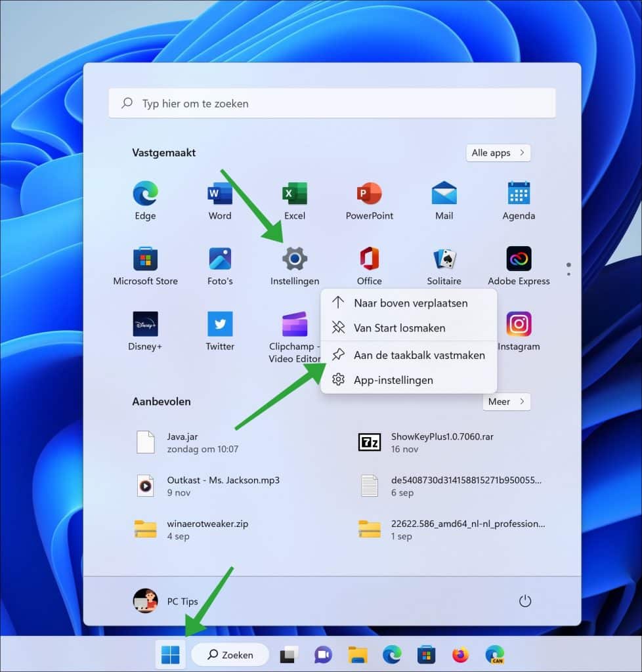Expand the 'Meer' recommended files section

tap(506, 402)
